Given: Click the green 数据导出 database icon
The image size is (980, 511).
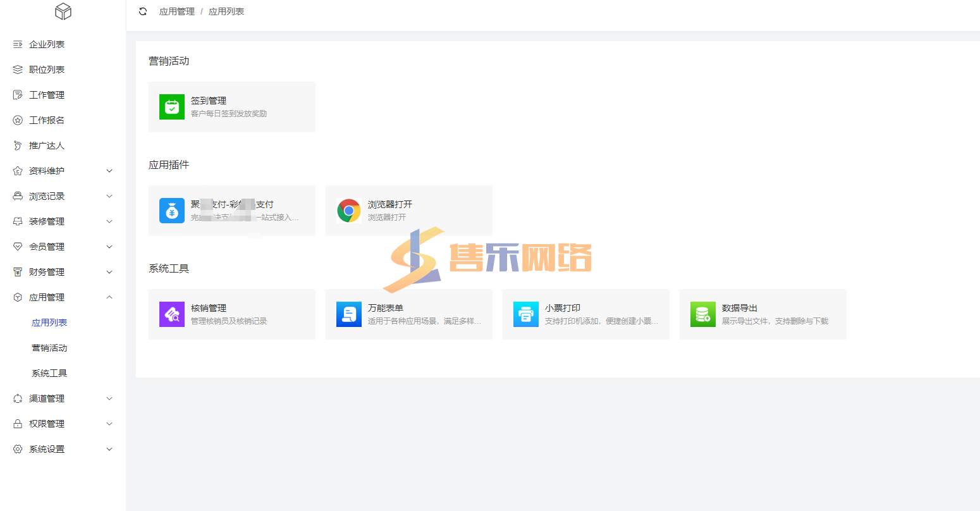Looking at the screenshot, I should [x=702, y=314].
